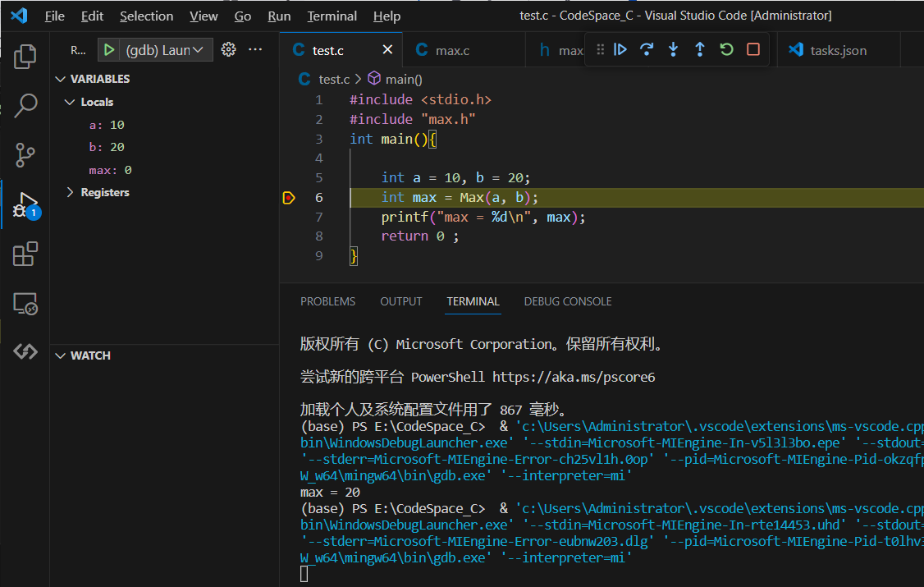
Task: Start debugging with the green play button
Action: click(109, 50)
